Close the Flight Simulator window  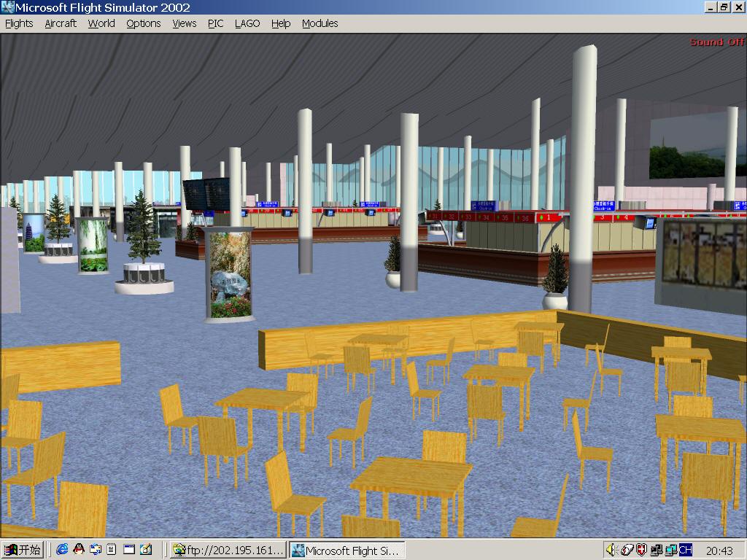pos(738,7)
